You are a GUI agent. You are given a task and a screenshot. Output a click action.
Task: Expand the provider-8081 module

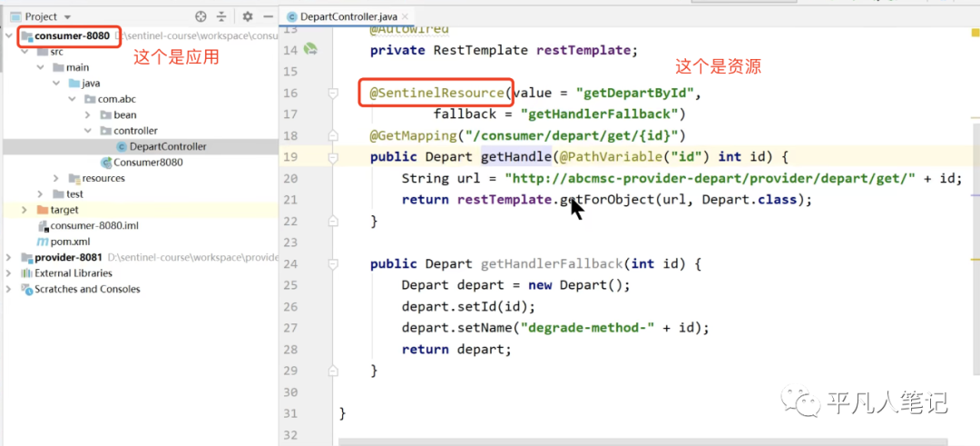(x=8, y=257)
